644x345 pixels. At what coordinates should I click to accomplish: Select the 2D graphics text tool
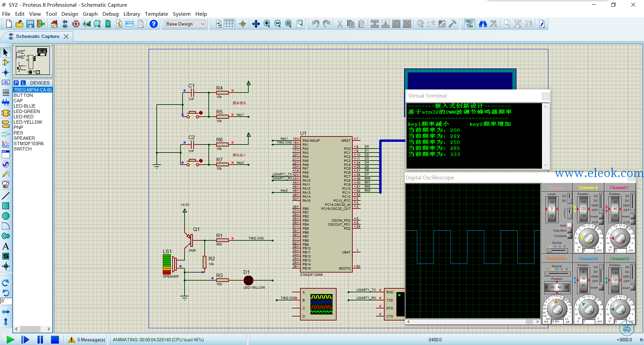pos(6,246)
